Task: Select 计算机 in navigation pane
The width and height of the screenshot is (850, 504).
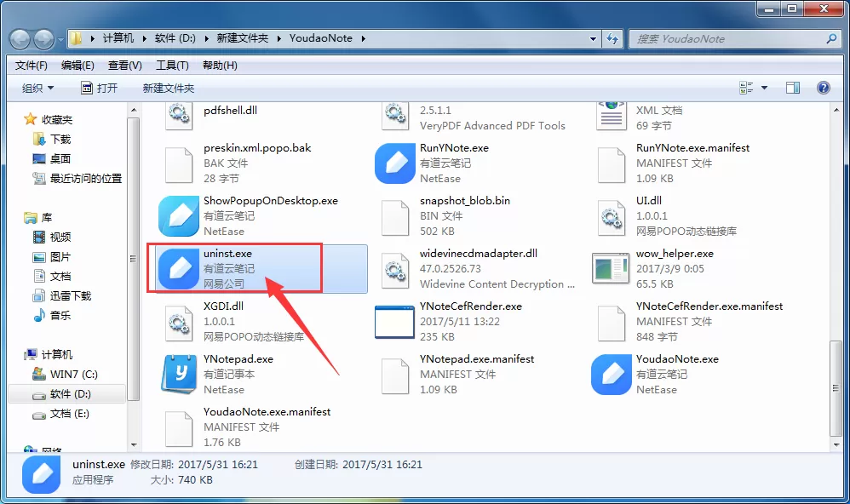Action: pyautogui.click(x=49, y=355)
